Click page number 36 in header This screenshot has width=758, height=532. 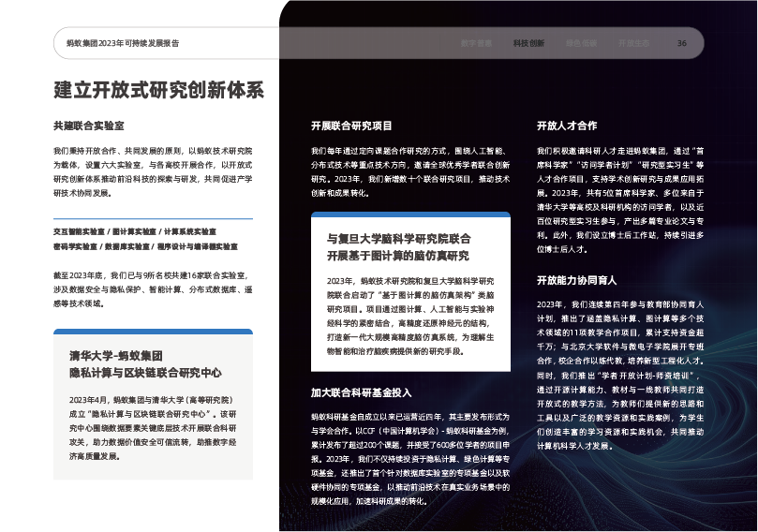(682, 43)
